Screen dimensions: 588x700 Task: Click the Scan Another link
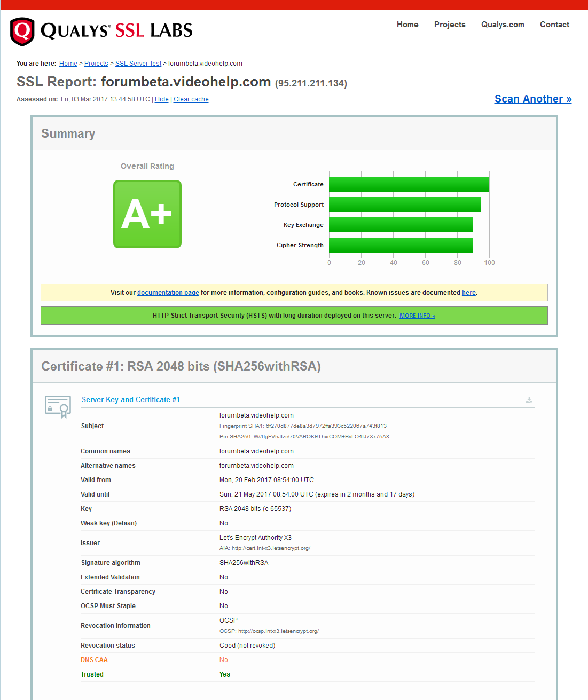coord(533,99)
